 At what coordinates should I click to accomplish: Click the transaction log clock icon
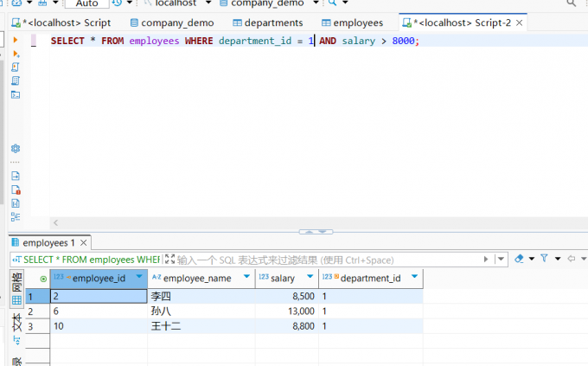[117, 3]
